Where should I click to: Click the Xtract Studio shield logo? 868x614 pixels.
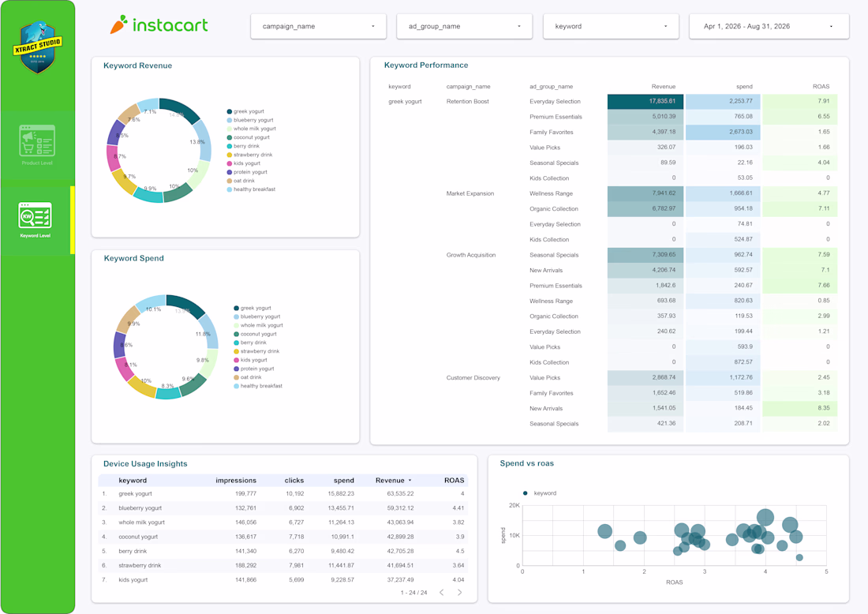38,47
